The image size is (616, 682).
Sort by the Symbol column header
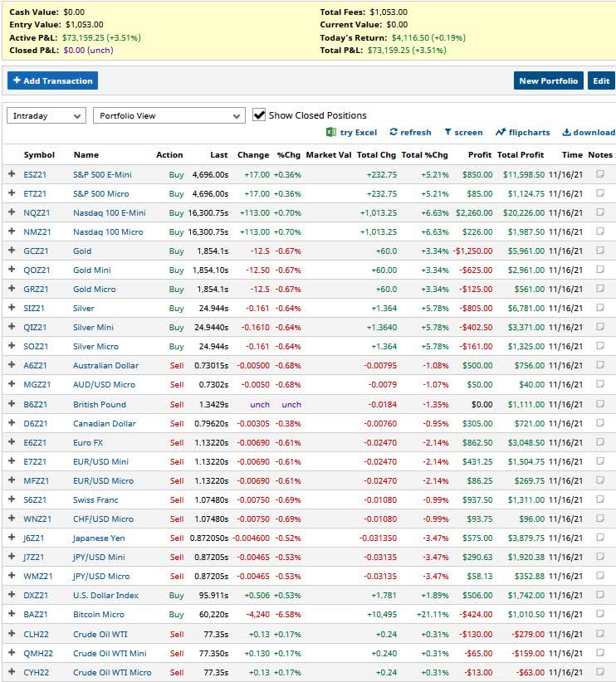[39, 154]
